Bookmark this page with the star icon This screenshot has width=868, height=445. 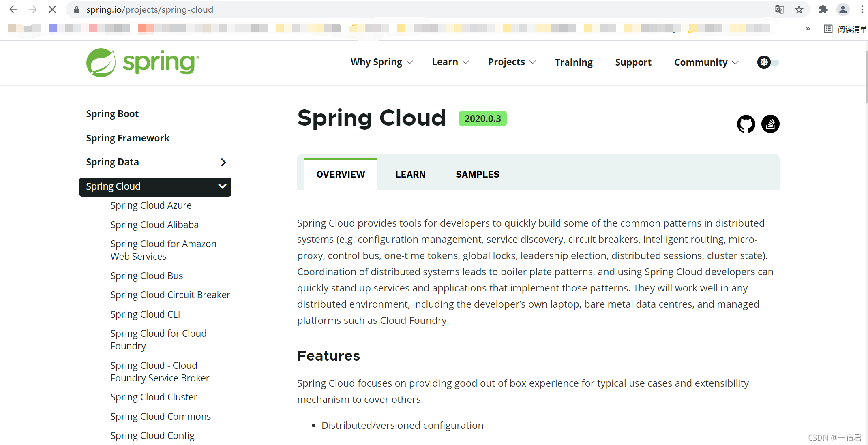coord(799,9)
